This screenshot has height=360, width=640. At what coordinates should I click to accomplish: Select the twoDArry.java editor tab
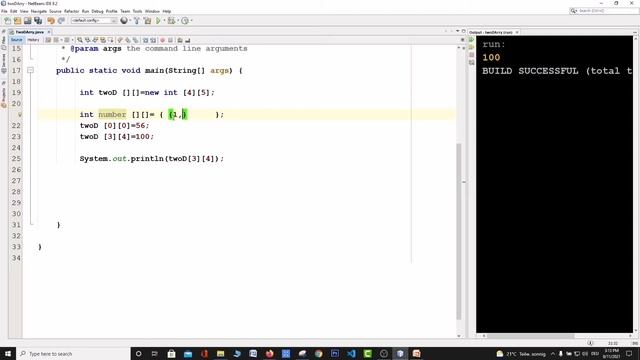tap(29, 32)
